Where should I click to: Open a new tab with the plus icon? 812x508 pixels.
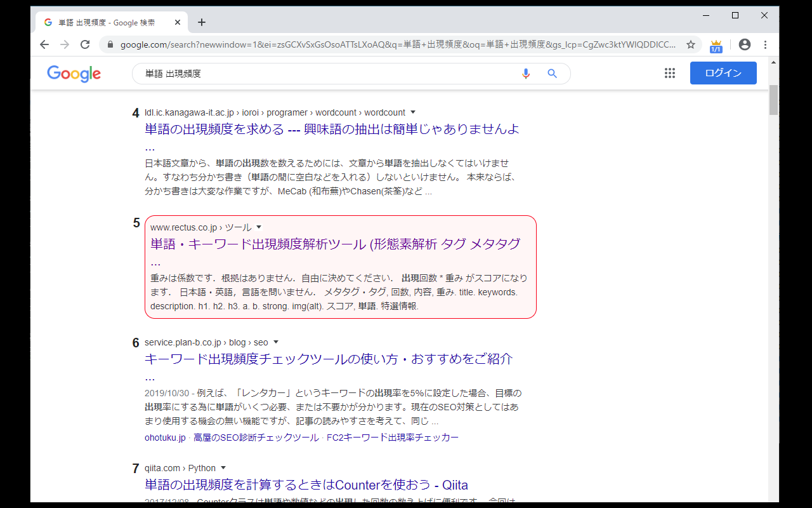pyautogui.click(x=202, y=22)
